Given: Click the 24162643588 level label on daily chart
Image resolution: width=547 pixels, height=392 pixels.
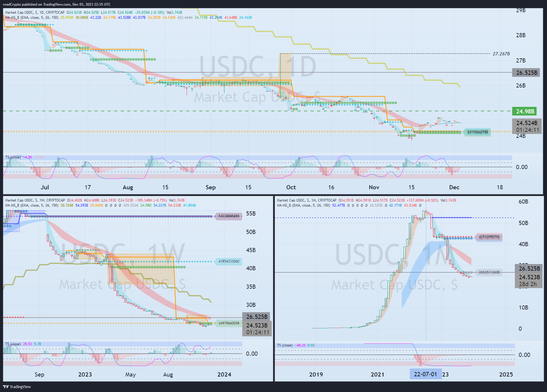Looking at the screenshot, I should tap(478, 132).
